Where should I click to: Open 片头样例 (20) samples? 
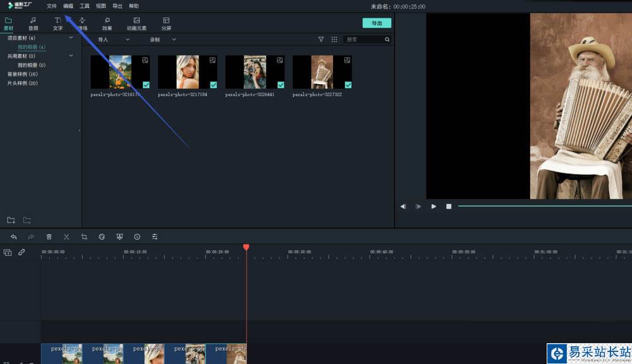(x=23, y=83)
